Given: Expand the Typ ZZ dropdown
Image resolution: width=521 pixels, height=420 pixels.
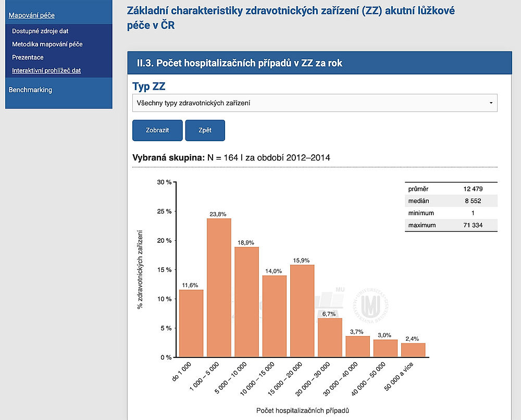Looking at the screenshot, I should coord(315,103).
